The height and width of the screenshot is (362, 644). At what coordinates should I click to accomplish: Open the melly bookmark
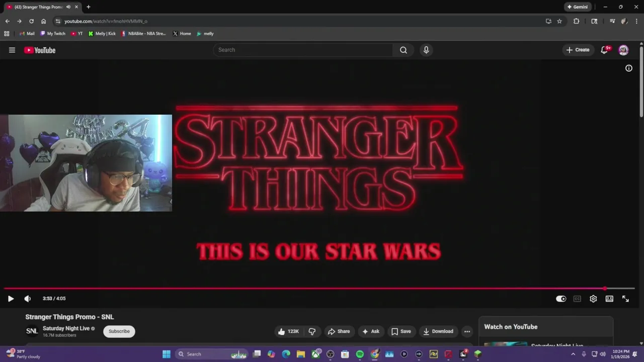pos(205,34)
